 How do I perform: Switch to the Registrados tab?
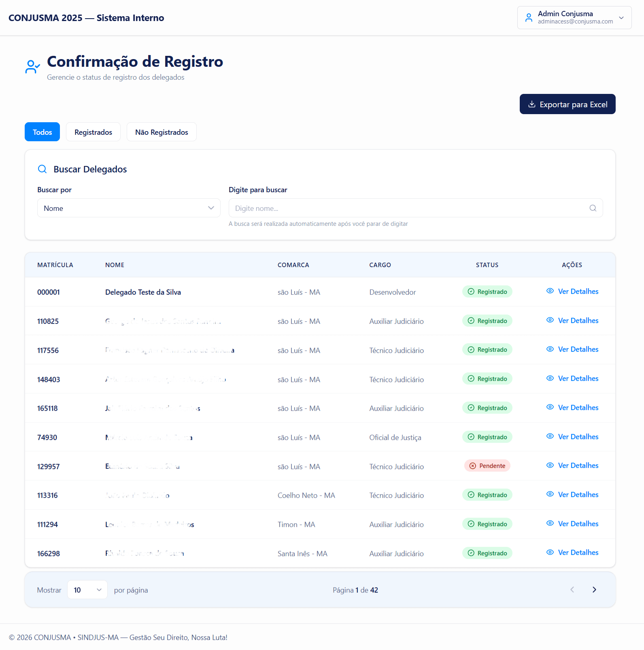tap(93, 132)
